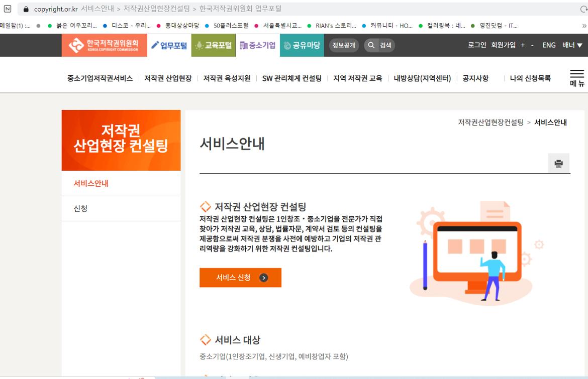The width and height of the screenshot is (588, 379).
Task: Click the browser refresh icon
Action: click(x=583, y=9)
